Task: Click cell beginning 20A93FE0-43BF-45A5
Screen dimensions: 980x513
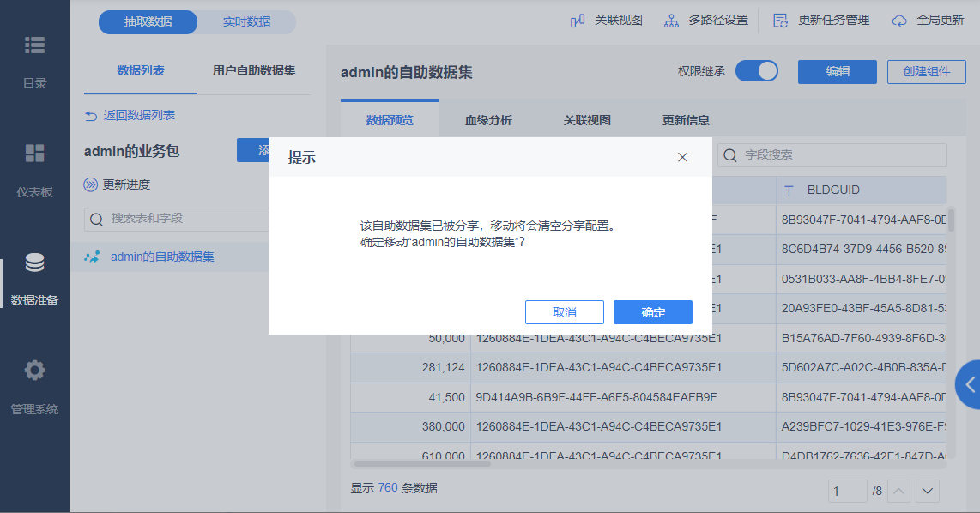Action: pos(863,309)
